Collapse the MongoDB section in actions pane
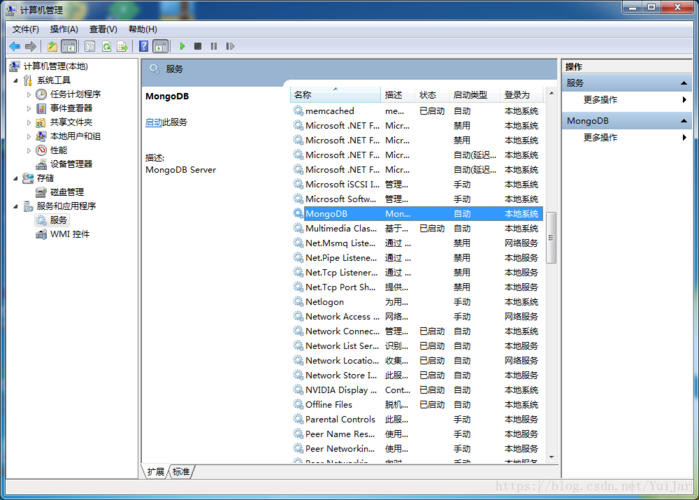Screen dimensions: 699x500 tap(683, 121)
